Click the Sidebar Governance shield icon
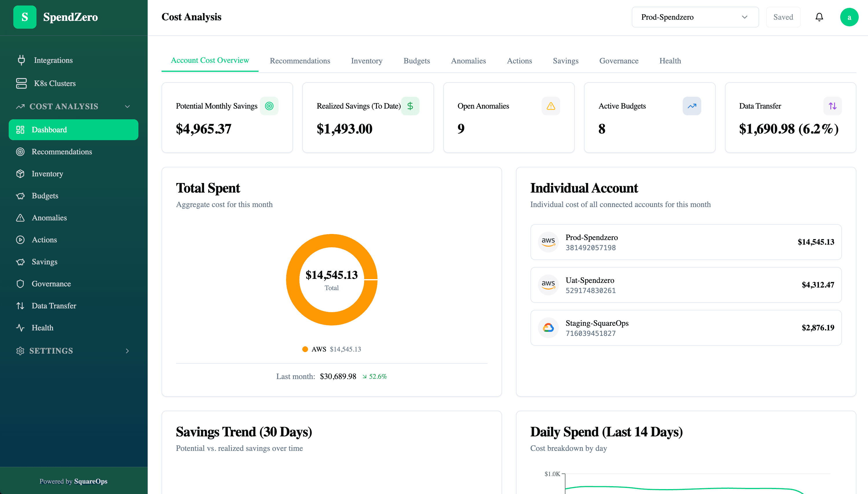Viewport: 868px width, 494px height. [x=20, y=284]
